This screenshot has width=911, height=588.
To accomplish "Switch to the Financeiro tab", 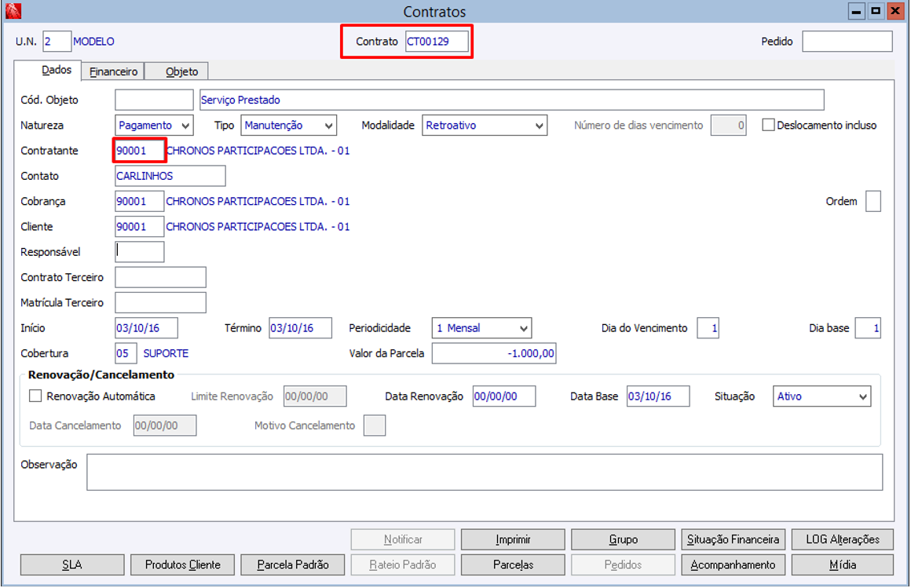I will 113,71.
